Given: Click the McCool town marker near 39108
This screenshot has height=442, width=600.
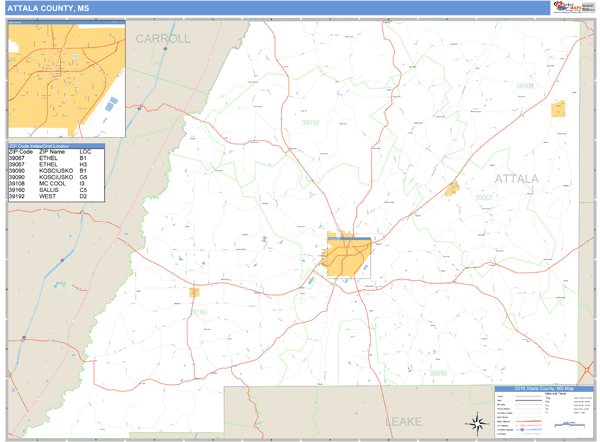Looking at the screenshot, I should (x=558, y=109).
